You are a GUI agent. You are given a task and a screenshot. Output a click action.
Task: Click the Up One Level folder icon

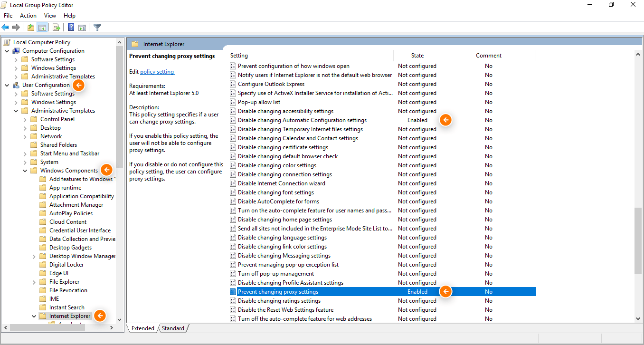pos(31,28)
